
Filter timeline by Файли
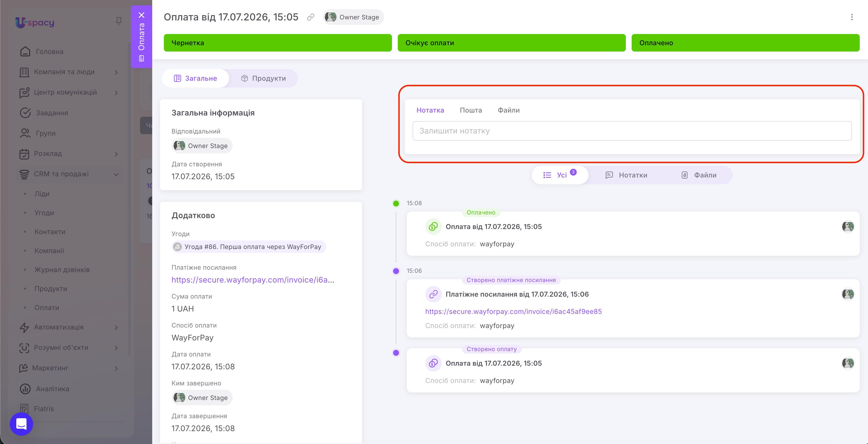click(x=699, y=175)
